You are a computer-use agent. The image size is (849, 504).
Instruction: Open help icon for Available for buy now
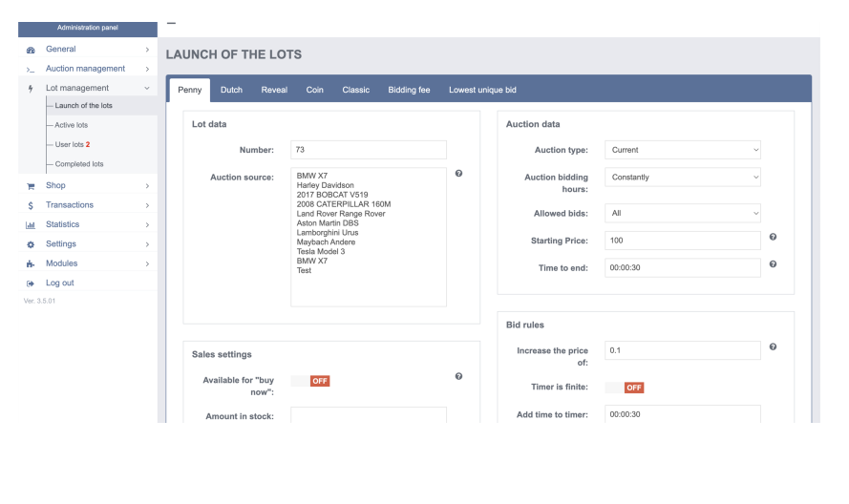pos(458,376)
